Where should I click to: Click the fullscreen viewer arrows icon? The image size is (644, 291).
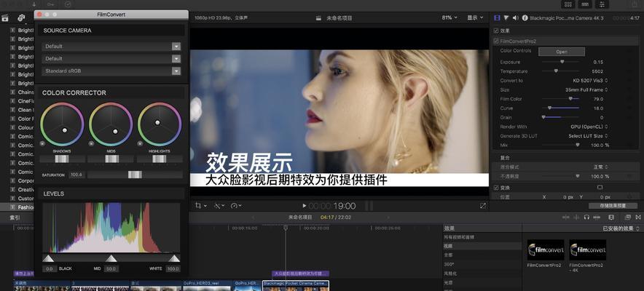point(483,206)
